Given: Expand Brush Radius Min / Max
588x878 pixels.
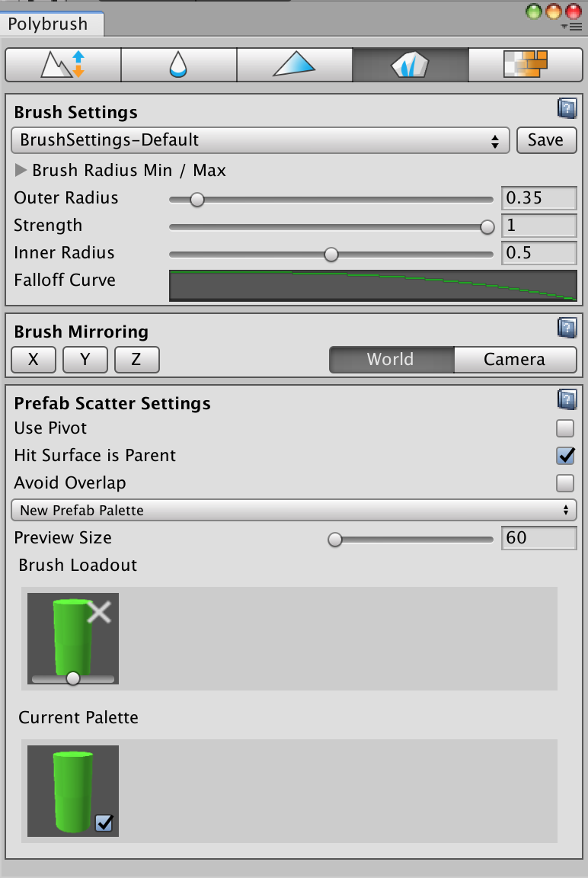Looking at the screenshot, I should pyautogui.click(x=21, y=170).
